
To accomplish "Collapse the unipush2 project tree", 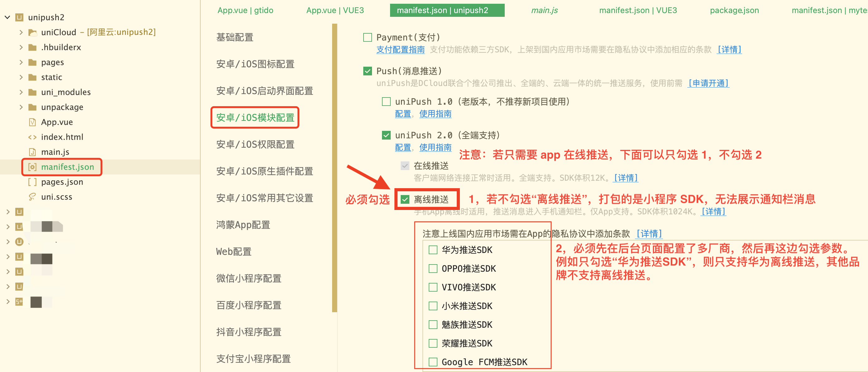I will [x=7, y=17].
